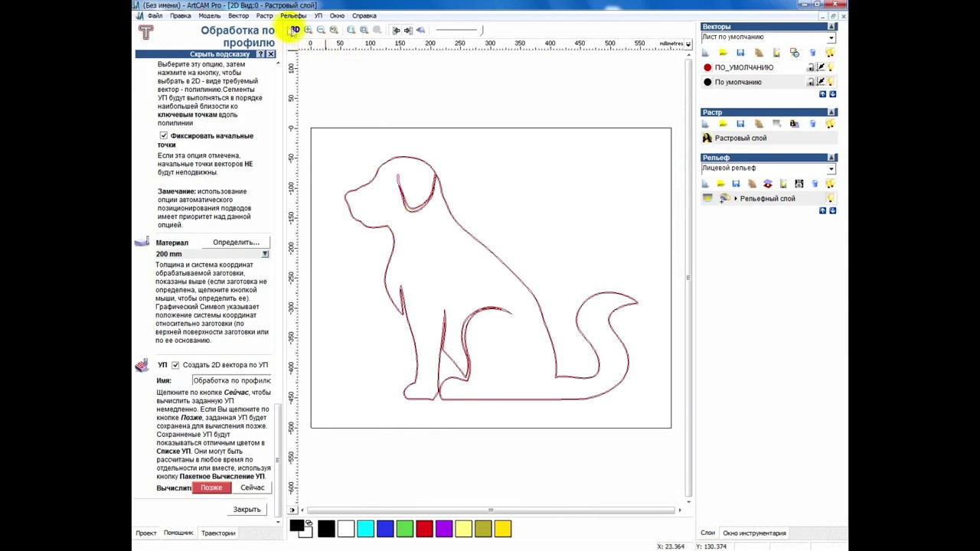
Task: Click Save icon in Vectors panel
Action: [740, 53]
